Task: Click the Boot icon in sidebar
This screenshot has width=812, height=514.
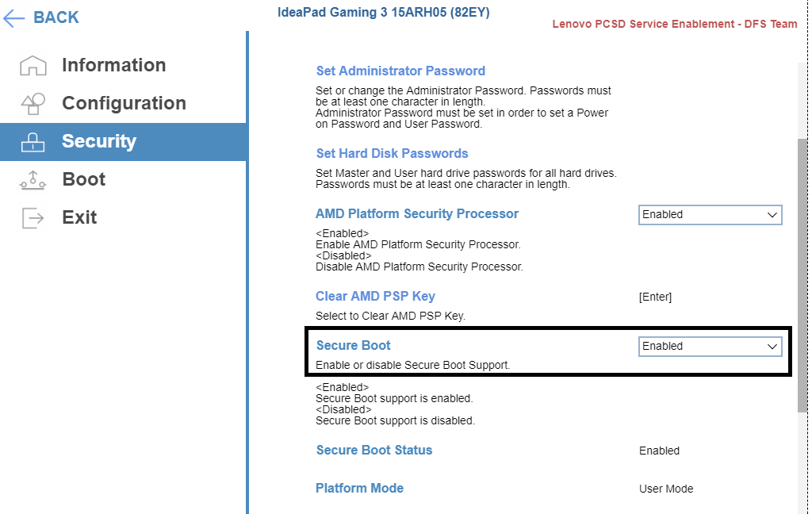Action: [33, 180]
